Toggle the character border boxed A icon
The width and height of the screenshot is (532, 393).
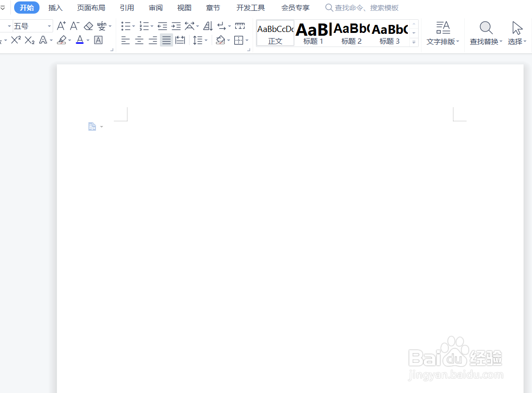98,40
